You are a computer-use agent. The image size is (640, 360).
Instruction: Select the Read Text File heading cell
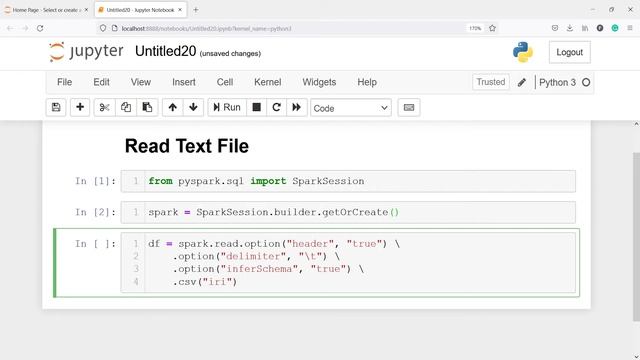[187, 146]
